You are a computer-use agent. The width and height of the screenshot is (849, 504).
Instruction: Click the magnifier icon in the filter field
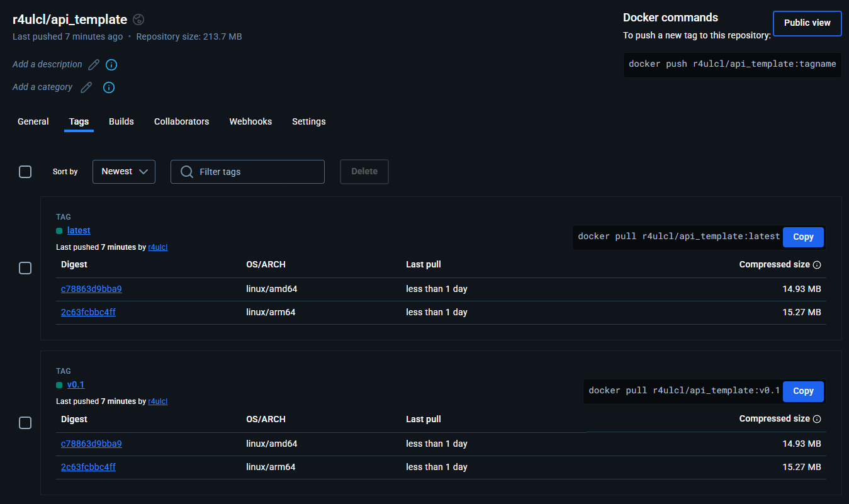coord(186,171)
